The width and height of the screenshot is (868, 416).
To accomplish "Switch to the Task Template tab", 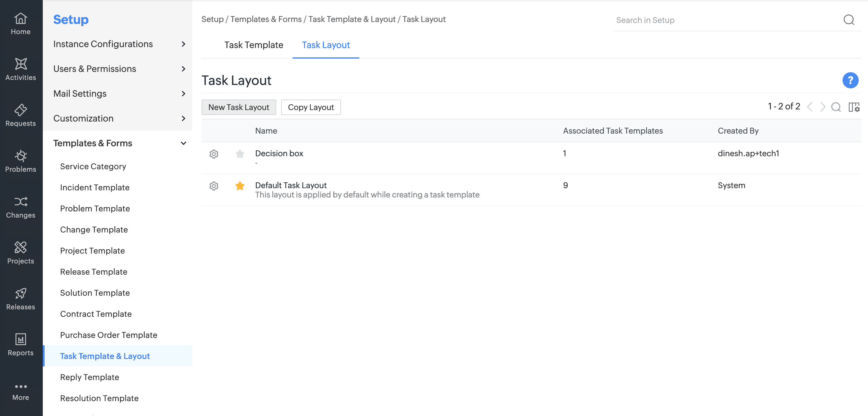I will pyautogui.click(x=253, y=45).
